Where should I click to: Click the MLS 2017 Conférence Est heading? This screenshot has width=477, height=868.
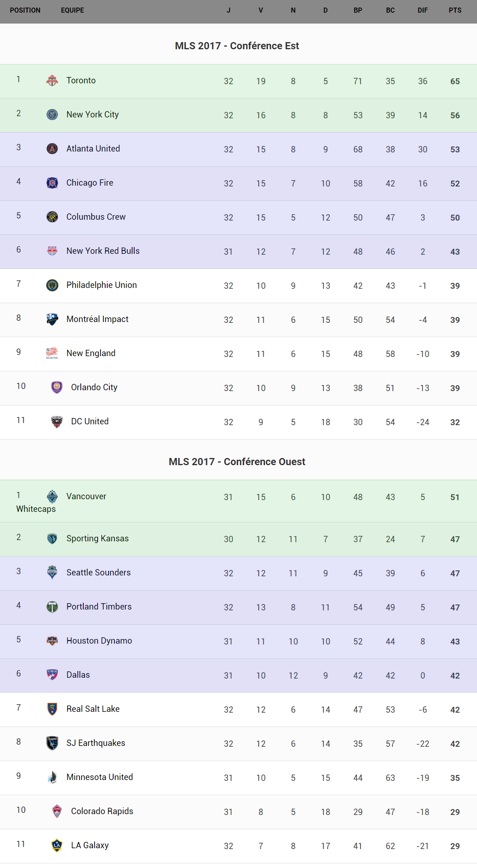pos(237,46)
